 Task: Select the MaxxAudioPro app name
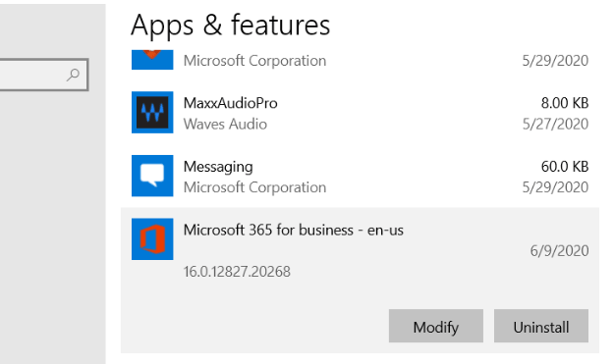point(231,103)
